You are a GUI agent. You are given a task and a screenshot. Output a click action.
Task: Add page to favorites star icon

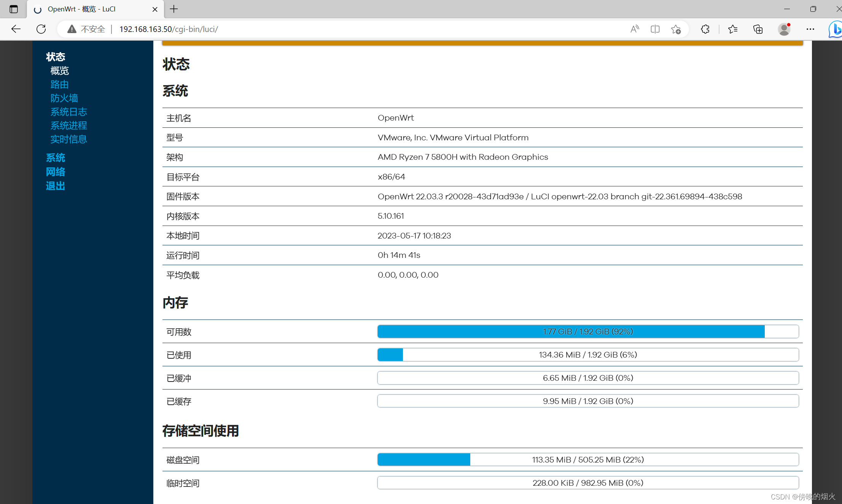coord(676,29)
